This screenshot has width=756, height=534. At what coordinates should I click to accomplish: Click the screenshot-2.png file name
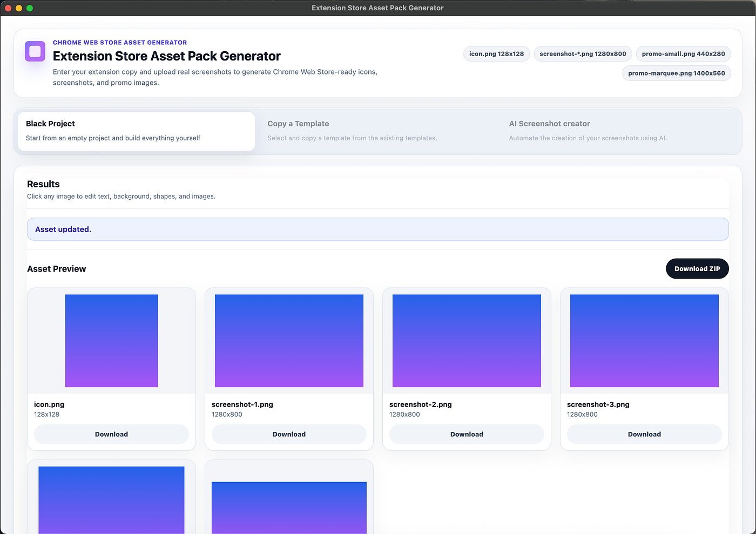click(x=421, y=404)
